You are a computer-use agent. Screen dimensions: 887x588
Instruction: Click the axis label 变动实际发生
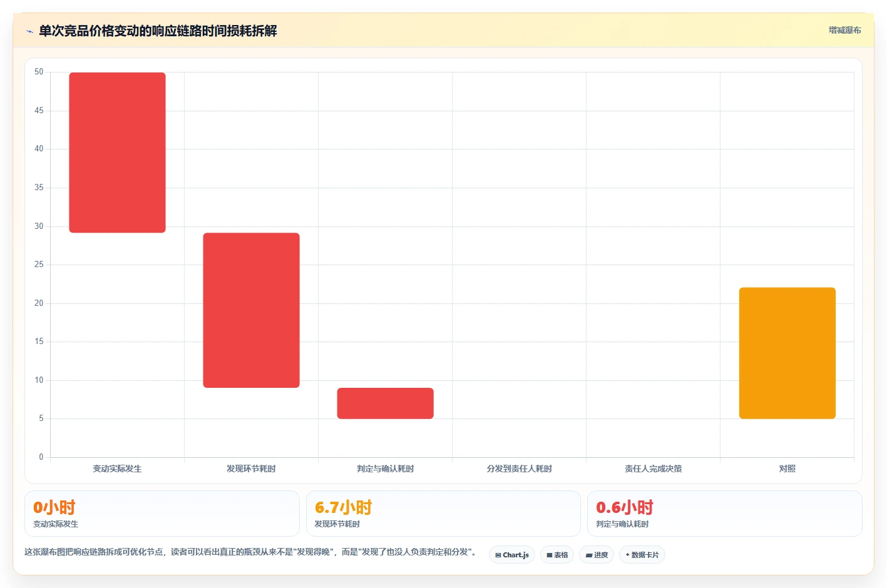pos(117,469)
